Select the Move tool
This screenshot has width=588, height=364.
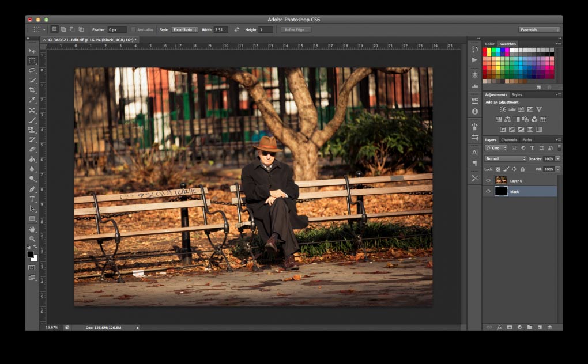pos(32,51)
